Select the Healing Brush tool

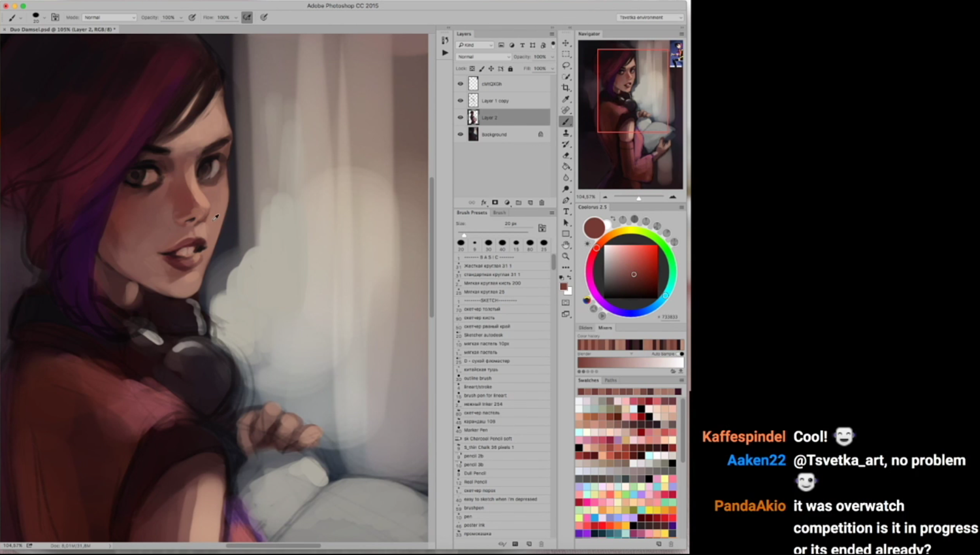tap(566, 110)
